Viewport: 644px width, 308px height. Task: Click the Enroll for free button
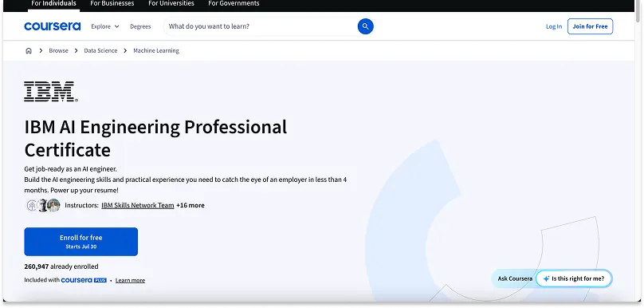81,242
